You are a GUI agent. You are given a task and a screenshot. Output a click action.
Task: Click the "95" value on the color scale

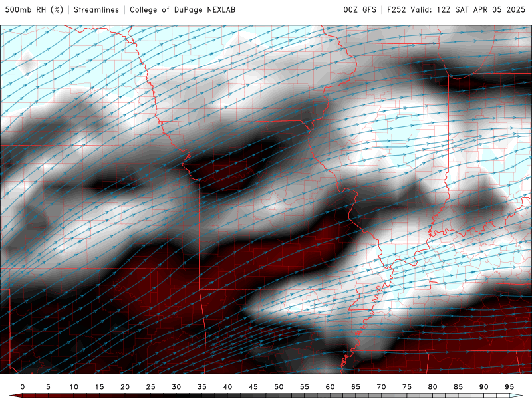coord(509,387)
